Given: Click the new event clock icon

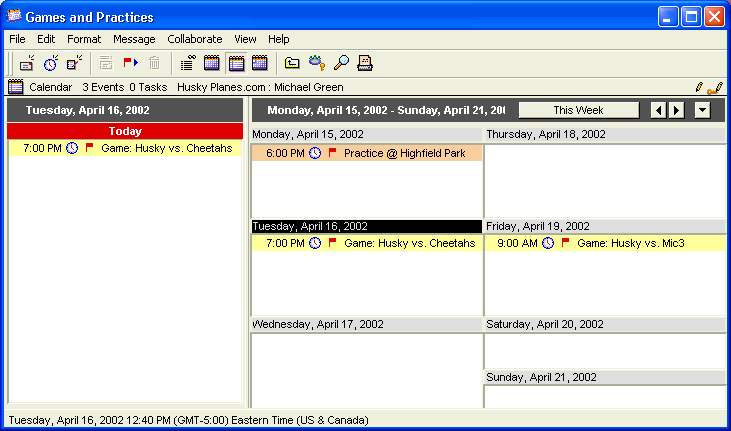Looking at the screenshot, I should click(x=50, y=63).
